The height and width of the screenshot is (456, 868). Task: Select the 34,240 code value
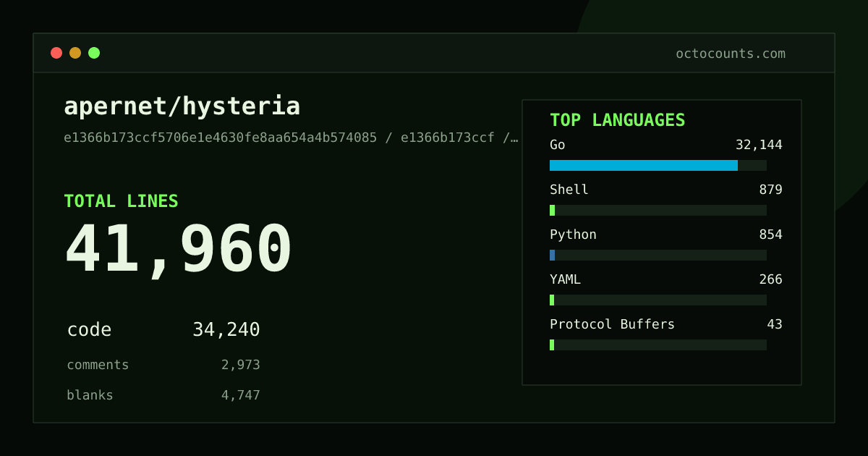226,330
